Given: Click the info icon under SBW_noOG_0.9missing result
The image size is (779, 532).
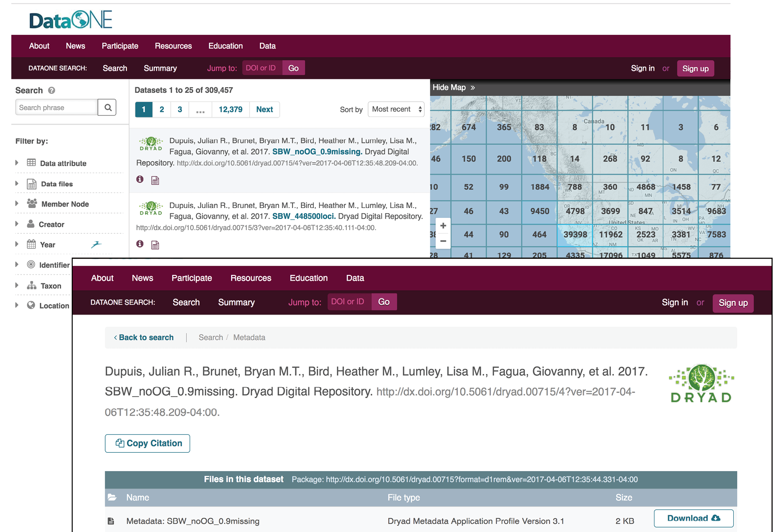Looking at the screenshot, I should pos(140,180).
